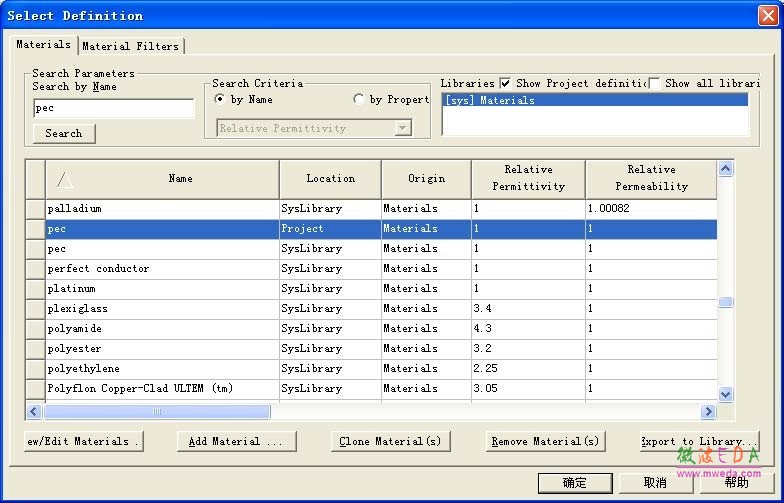This screenshot has width=784, height=503.
Task: Click the Origin column header
Action: pos(426,178)
